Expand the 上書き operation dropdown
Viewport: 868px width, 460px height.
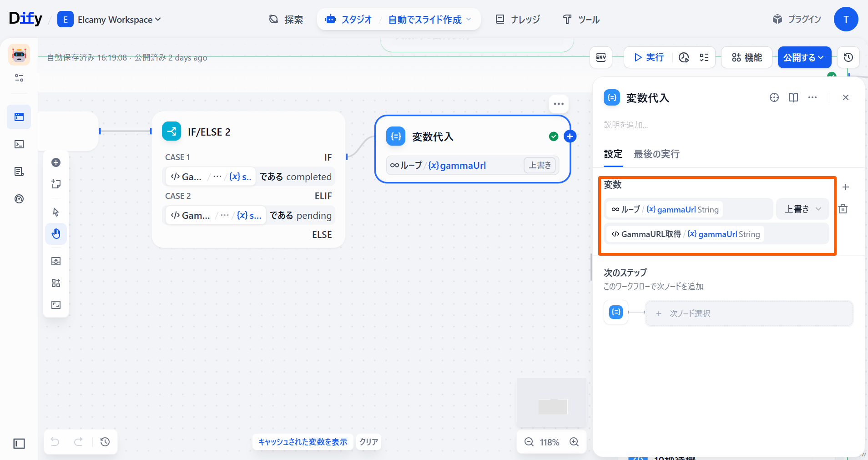[x=802, y=209]
